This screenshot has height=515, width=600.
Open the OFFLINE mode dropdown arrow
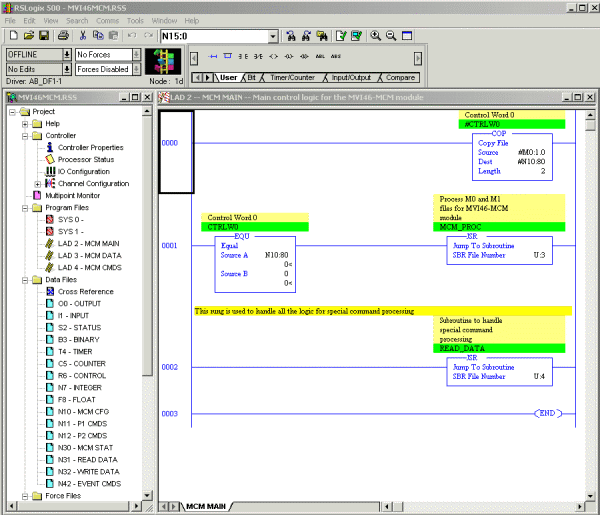point(67,55)
